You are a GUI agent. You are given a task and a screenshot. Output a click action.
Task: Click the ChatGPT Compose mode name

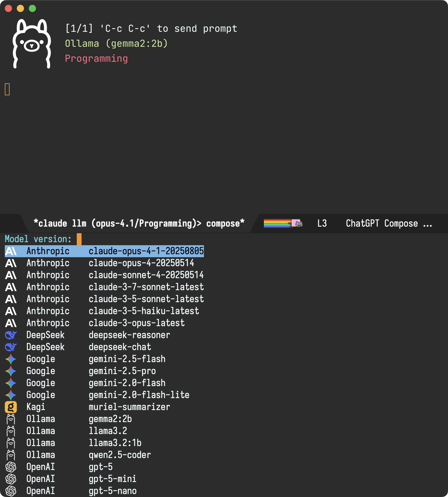pyautogui.click(x=389, y=223)
